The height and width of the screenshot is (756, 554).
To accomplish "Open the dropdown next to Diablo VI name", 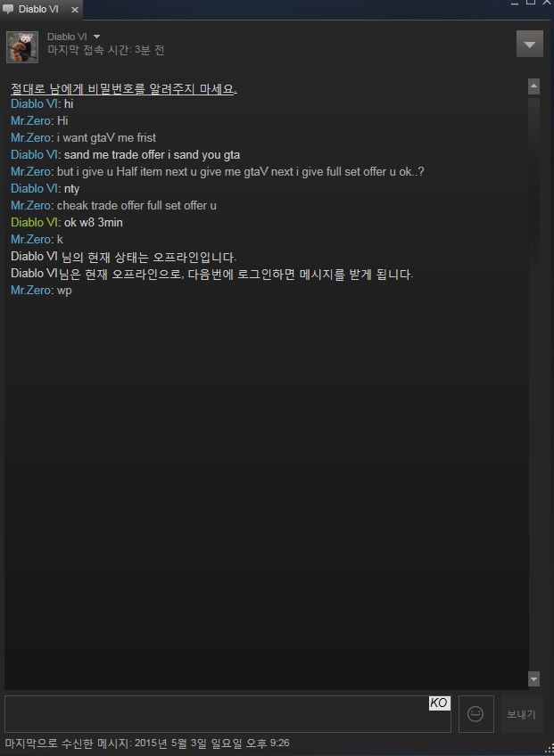I will pos(96,37).
